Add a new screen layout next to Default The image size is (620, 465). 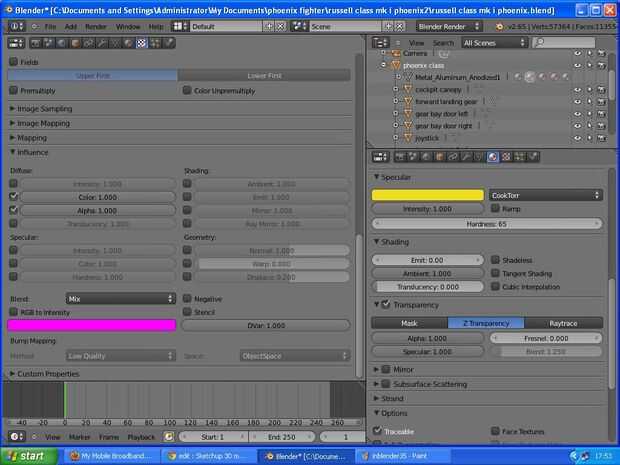point(269,26)
